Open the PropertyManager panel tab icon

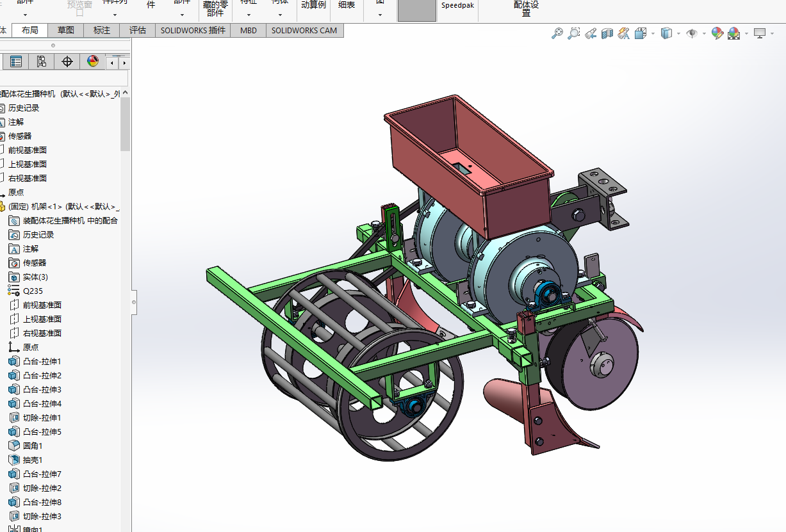(x=16, y=61)
